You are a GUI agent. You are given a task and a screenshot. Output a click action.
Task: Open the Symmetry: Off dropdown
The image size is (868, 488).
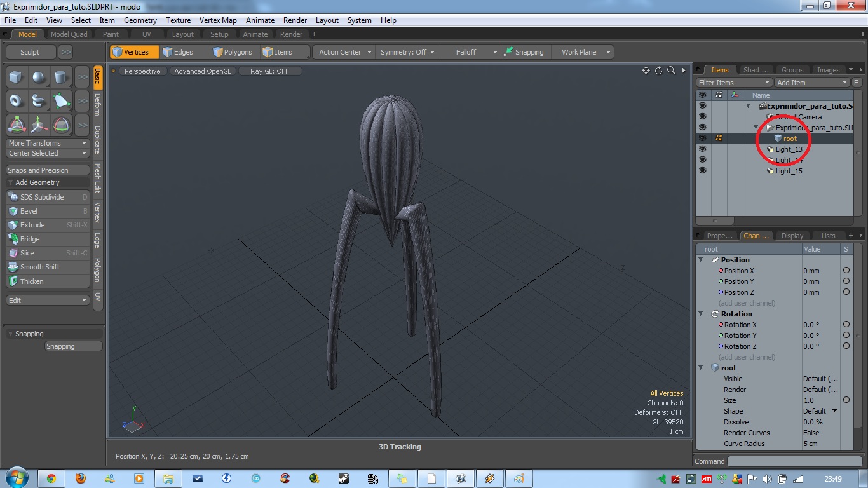[407, 52]
